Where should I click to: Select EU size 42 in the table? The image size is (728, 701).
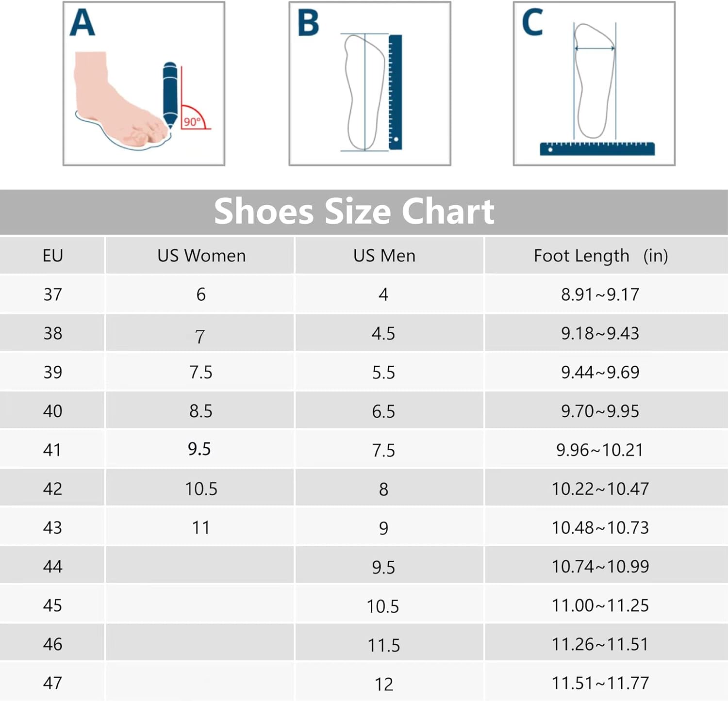(x=52, y=489)
